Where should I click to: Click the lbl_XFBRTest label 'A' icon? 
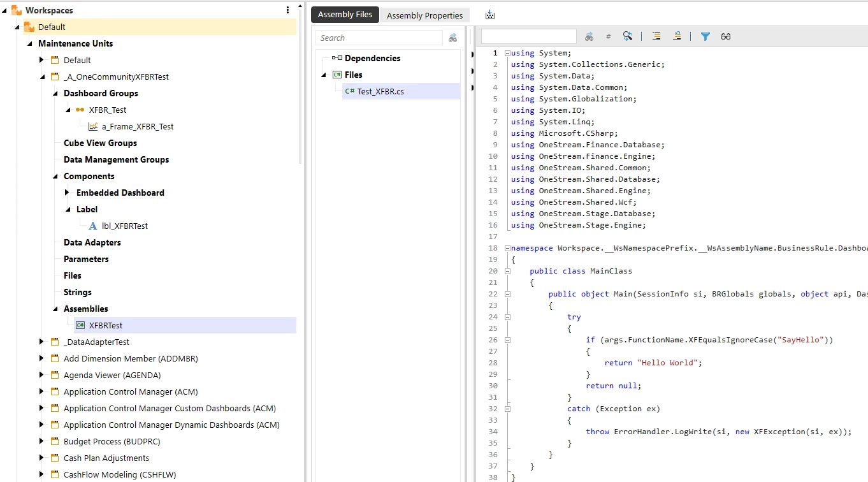(93, 226)
